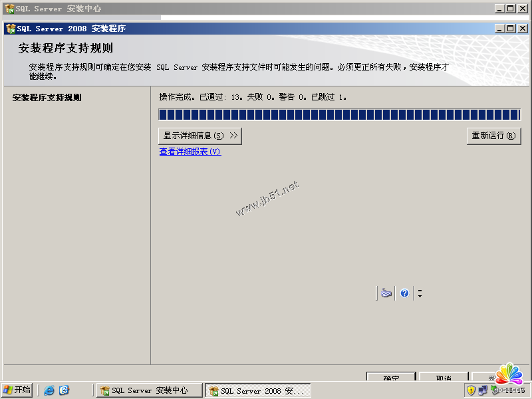
Task: Switch to SQL Server 安装中心 taskbar item
Action: [x=149, y=390]
